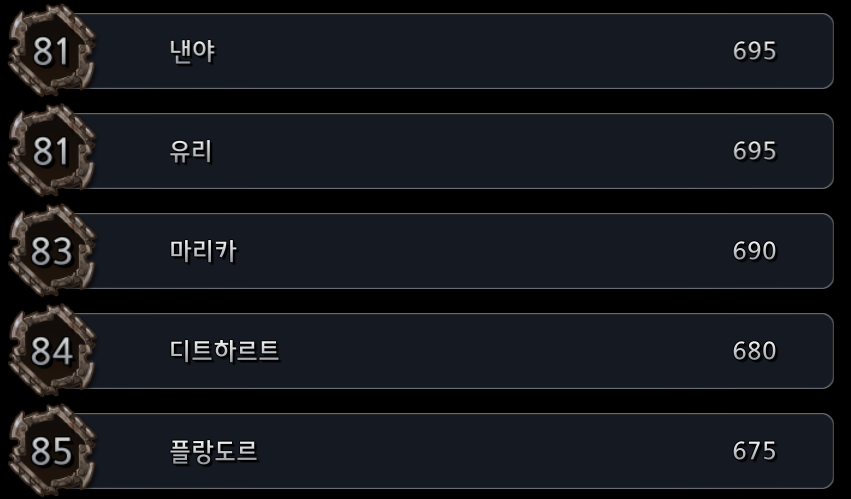Select the 680 score value
Image resolution: width=851 pixels, height=499 pixels.
pos(754,351)
